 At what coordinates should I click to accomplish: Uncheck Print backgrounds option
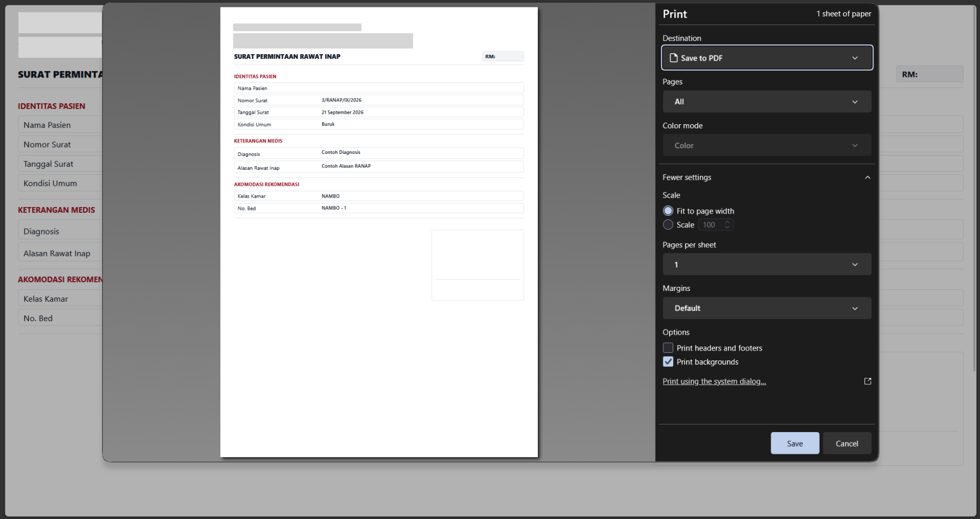(668, 362)
